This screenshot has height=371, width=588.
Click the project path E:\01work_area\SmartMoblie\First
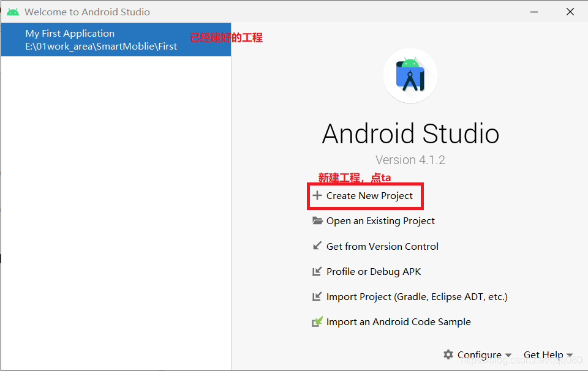pos(101,47)
